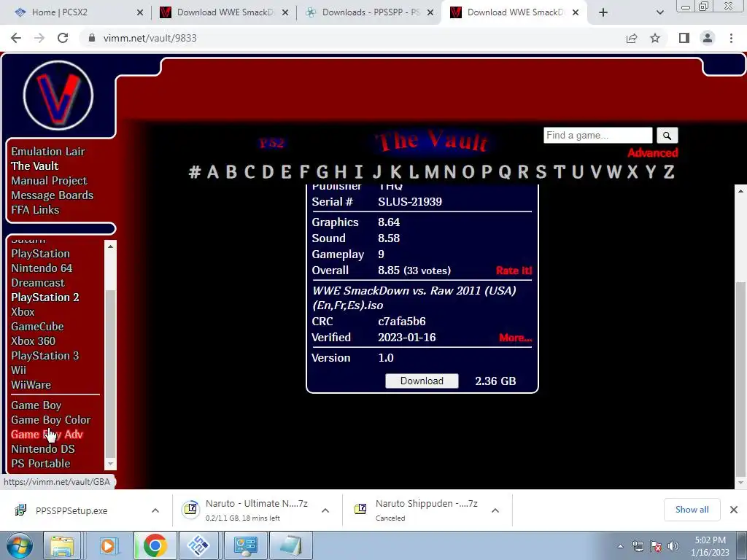Expand options for Naruto Shippuden download
747x560 pixels.
[x=495, y=510]
